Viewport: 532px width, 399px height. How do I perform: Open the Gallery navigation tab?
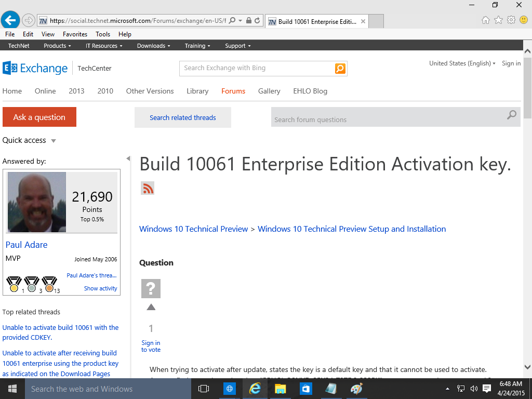[269, 91]
